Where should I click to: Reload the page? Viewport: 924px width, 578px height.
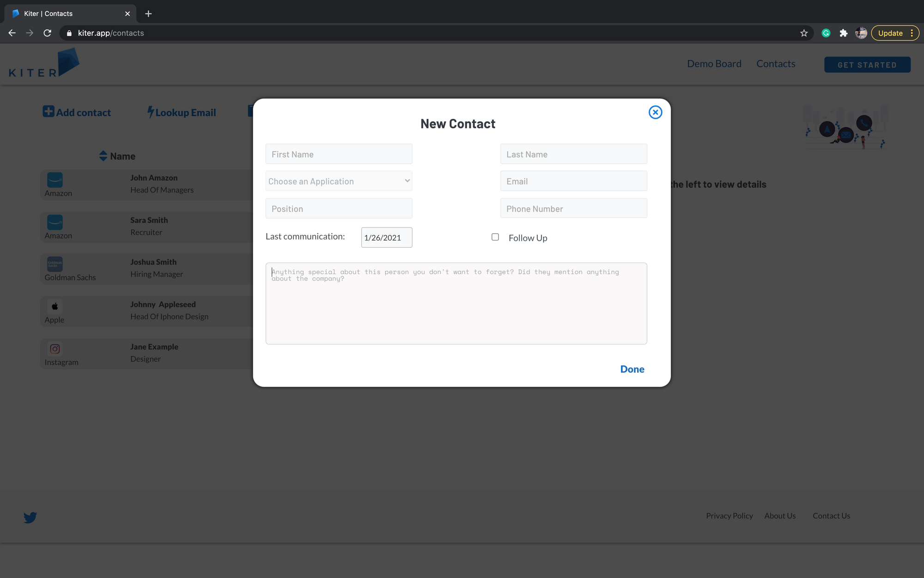click(x=47, y=33)
